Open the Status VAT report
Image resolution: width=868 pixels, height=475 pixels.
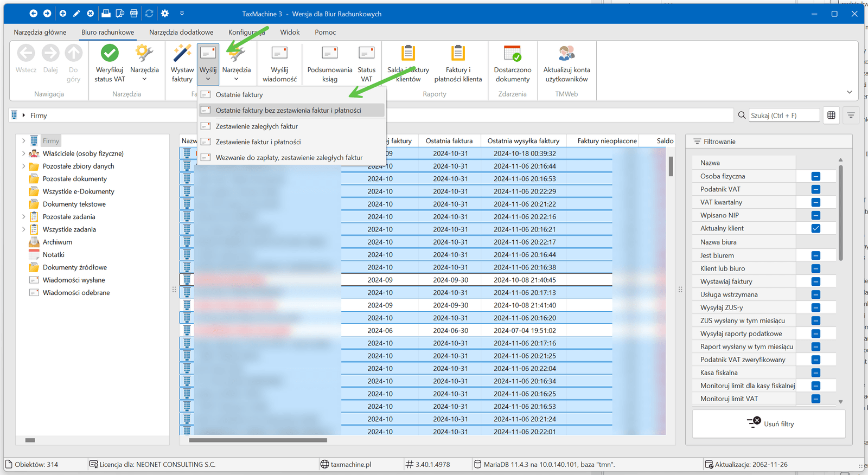click(366, 54)
